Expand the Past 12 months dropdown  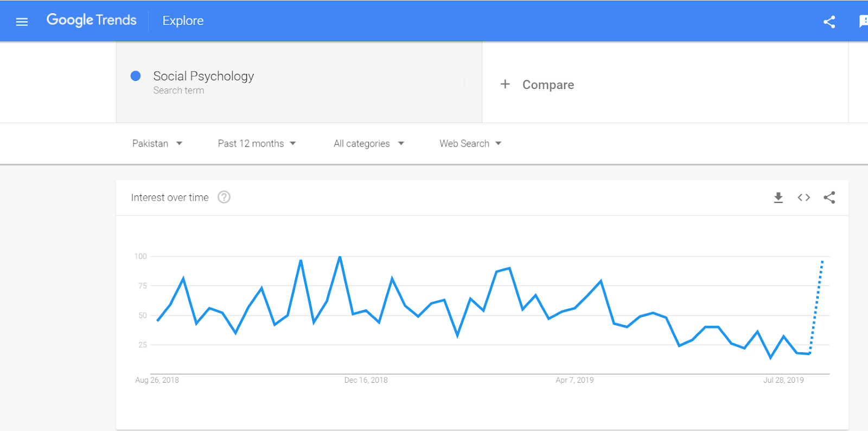click(257, 143)
